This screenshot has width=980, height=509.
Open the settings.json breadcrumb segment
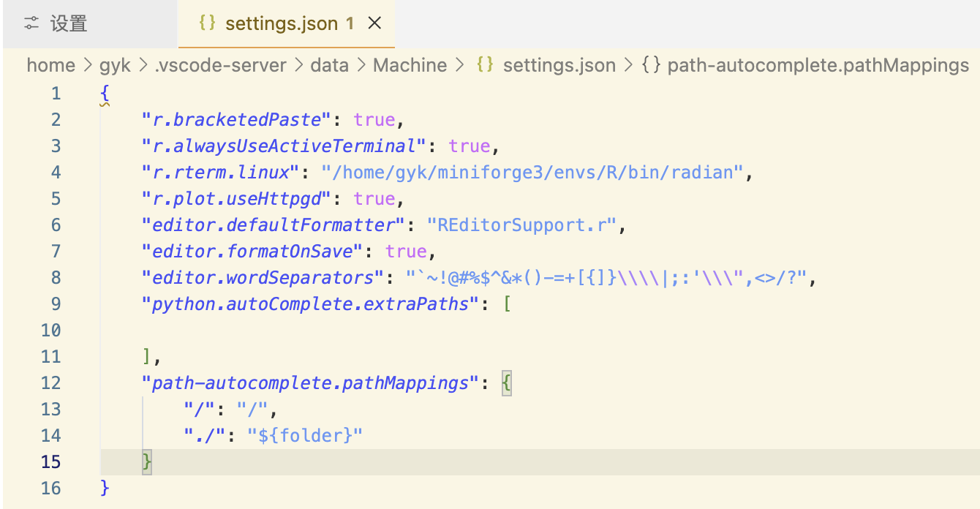(559, 65)
